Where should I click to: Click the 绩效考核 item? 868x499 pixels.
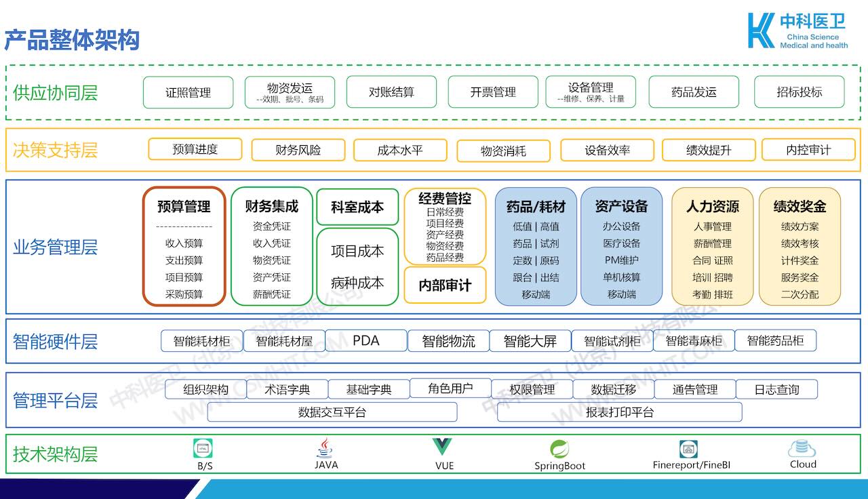(x=800, y=243)
